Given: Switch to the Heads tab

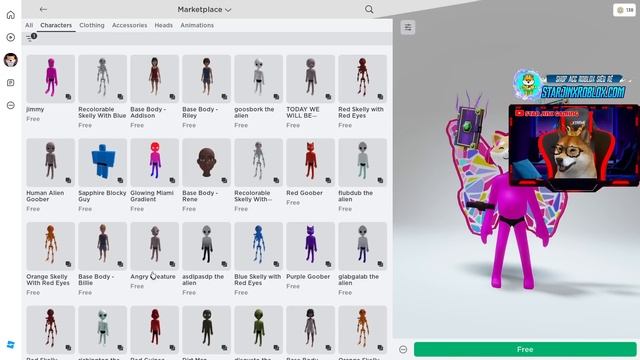Looking at the screenshot, I should coord(163,25).
